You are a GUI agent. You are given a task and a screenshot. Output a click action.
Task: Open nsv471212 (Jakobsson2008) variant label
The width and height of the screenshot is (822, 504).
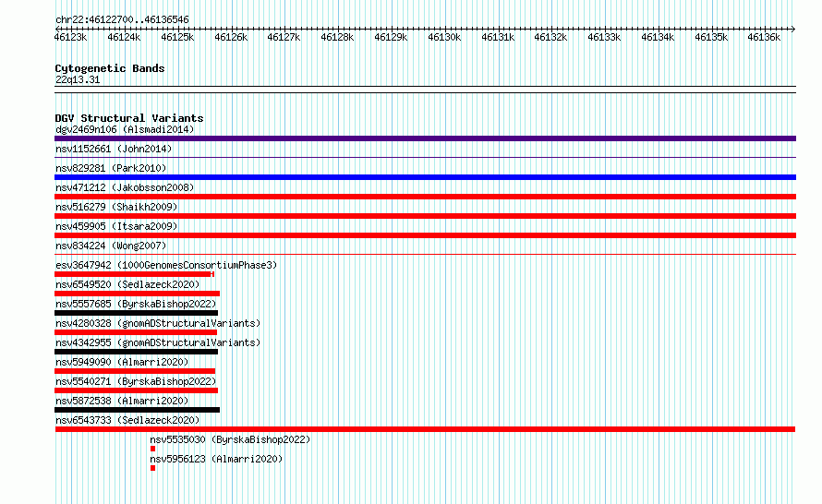125,187
